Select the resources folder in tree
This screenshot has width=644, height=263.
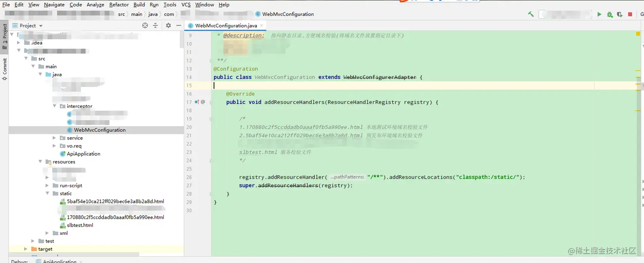pyautogui.click(x=60, y=162)
